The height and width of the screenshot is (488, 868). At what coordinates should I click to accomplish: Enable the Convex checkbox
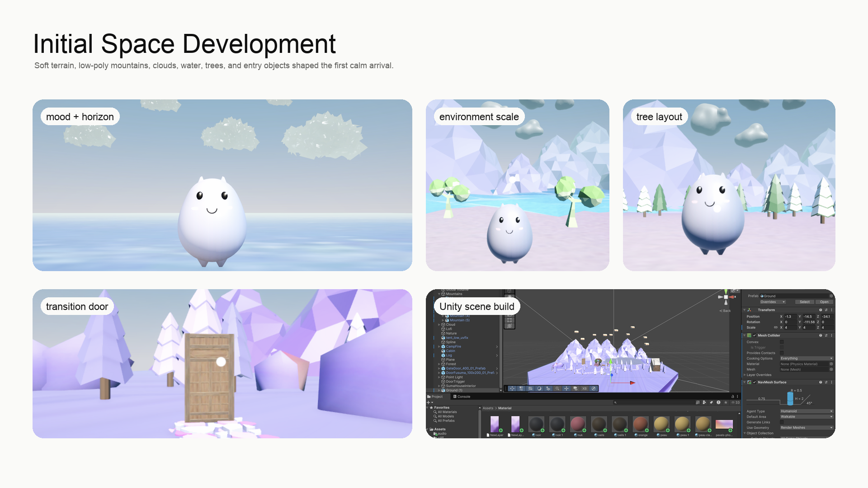click(x=782, y=342)
